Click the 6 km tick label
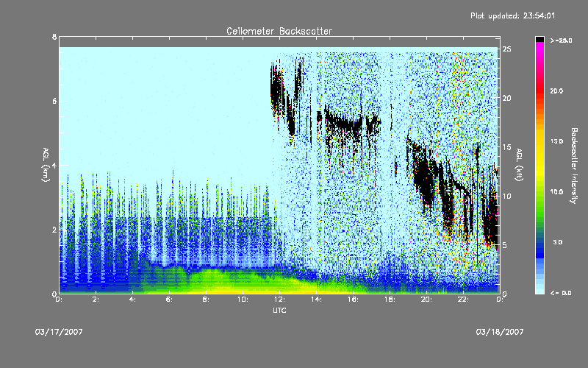This screenshot has width=588, height=368. (x=54, y=101)
